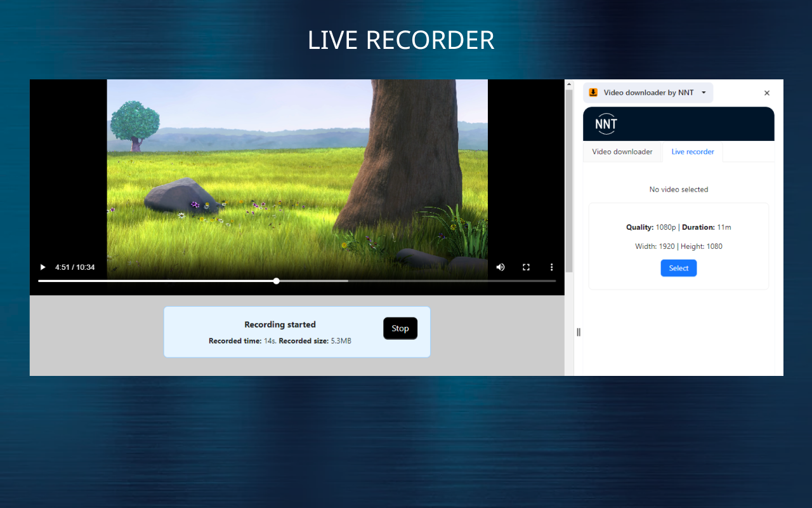The height and width of the screenshot is (508, 812).
Task: Click the video progress bar seek handle
Action: tap(277, 281)
